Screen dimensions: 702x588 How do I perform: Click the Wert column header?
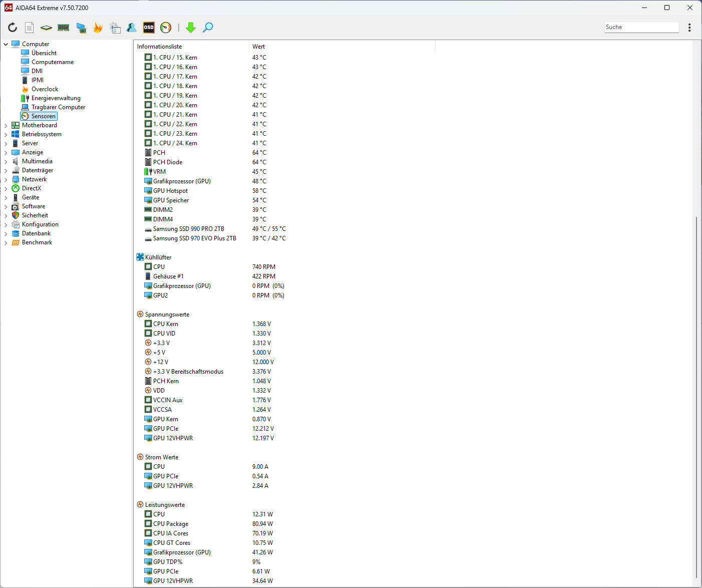(342, 47)
